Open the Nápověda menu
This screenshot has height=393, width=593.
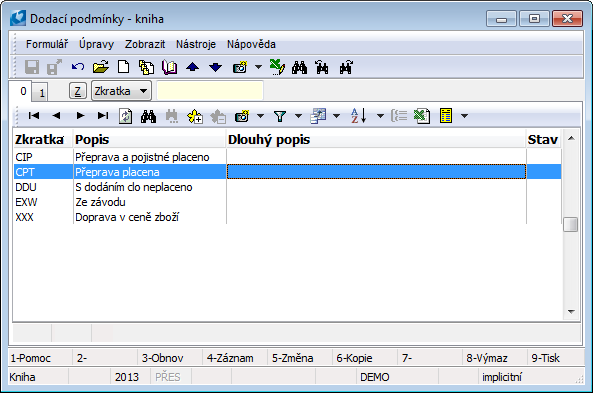(251, 44)
